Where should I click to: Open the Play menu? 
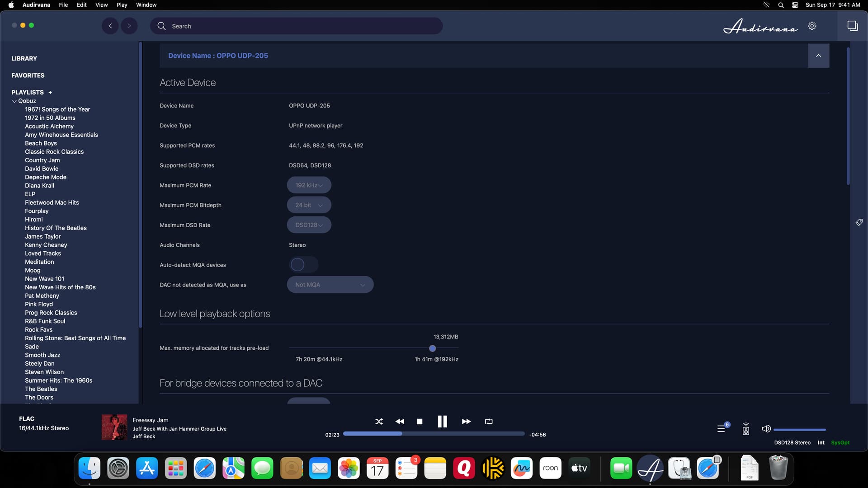click(122, 5)
